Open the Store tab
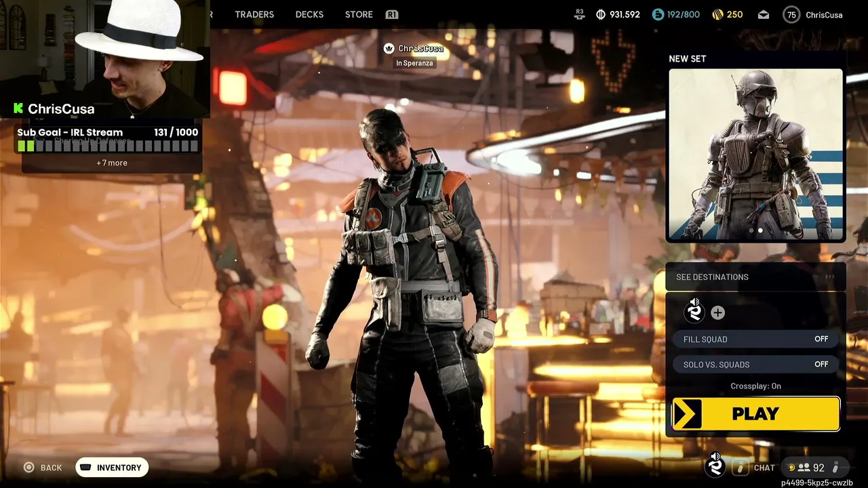The width and height of the screenshot is (868, 488). (359, 14)
